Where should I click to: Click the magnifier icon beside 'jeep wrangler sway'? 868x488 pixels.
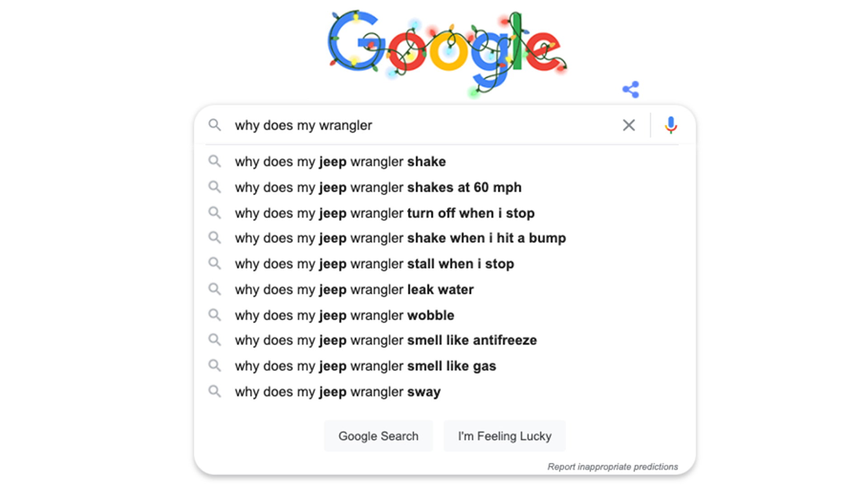pyautogui.click(x=215, y=391)
